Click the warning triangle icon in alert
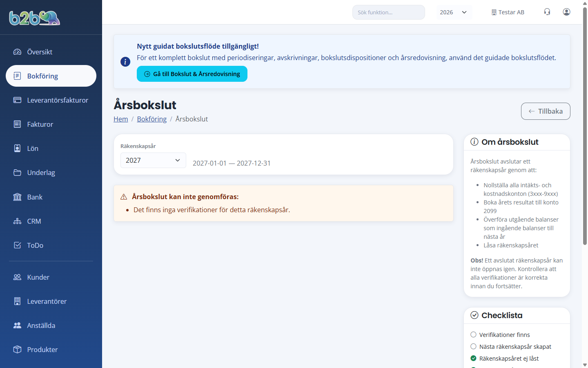 (124, 197)
